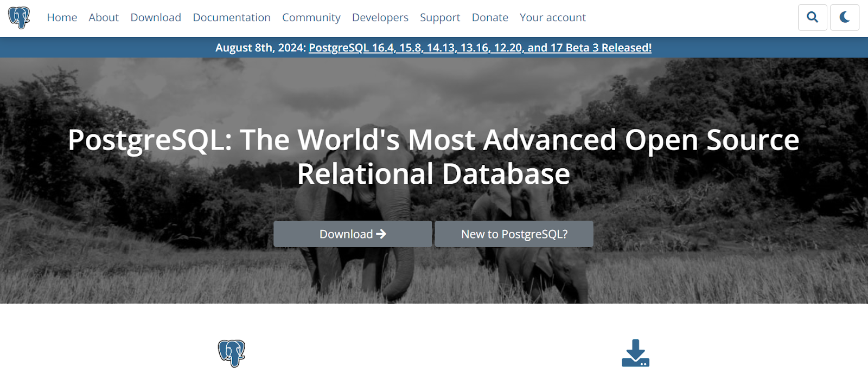Viewport: 868px width, 386px height.
Task: Toggle dark mode with the moon icon
Action: pos(845,17)
